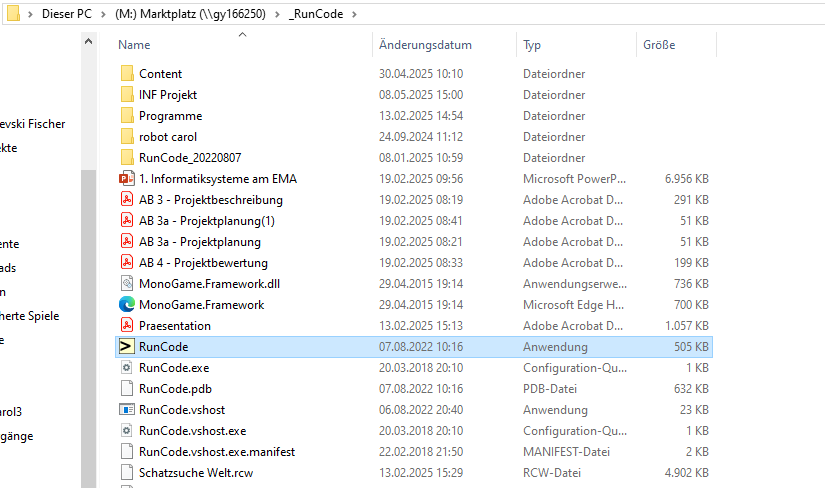Click the MonoGame.Framework.dll file icon
825x488 pixels.
(x=127, y=284)
